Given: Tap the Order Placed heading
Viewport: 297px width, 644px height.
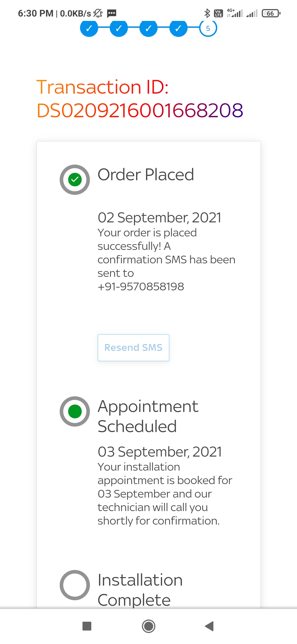Looking at the screenshot, I should point(146,174).
